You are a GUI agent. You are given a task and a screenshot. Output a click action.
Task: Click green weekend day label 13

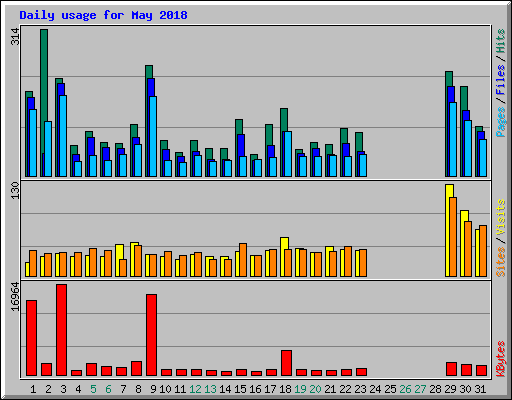click(210, 389)
